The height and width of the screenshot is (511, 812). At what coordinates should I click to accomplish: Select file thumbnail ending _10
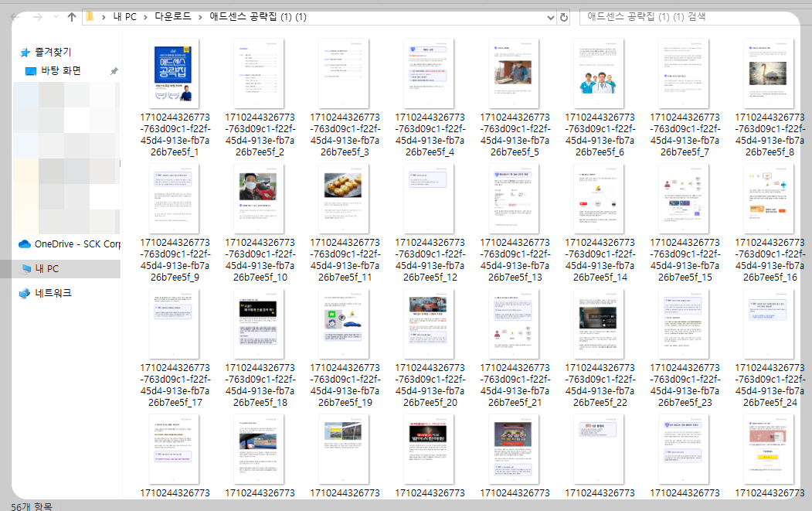point(258,199)
